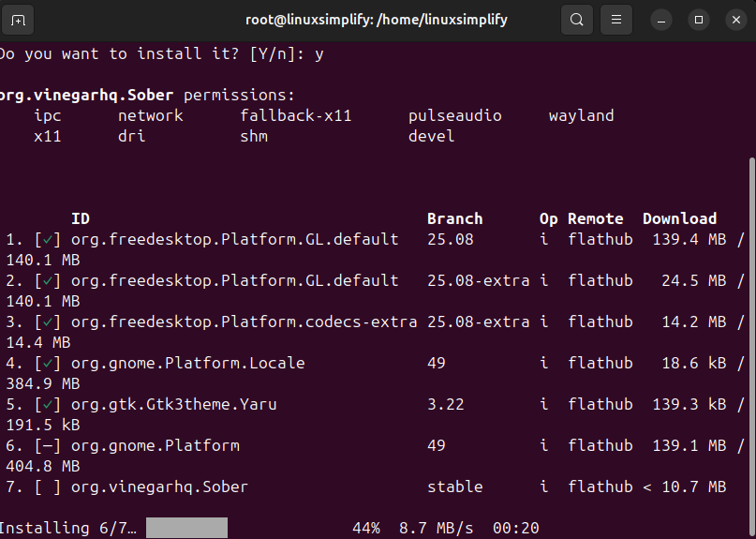Click checkmark for row 2 GL.default 25.08-extra
Image resolution: width=756 pixels, height=539 pixels.
[x=47, y=281]
